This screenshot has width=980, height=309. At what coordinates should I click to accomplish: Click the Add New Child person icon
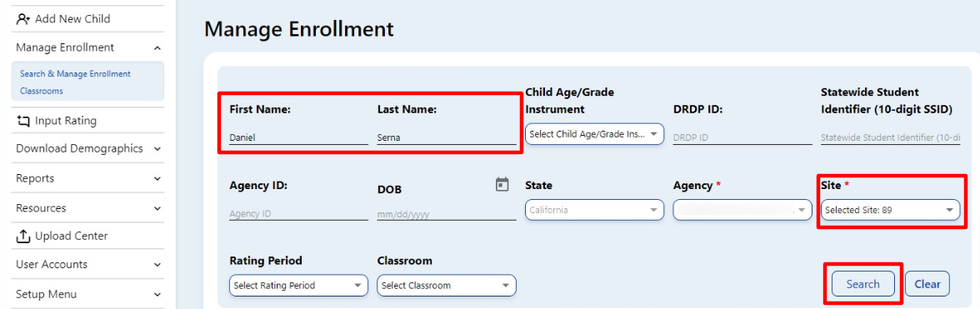pyautogui.click(x=23, y=19)
